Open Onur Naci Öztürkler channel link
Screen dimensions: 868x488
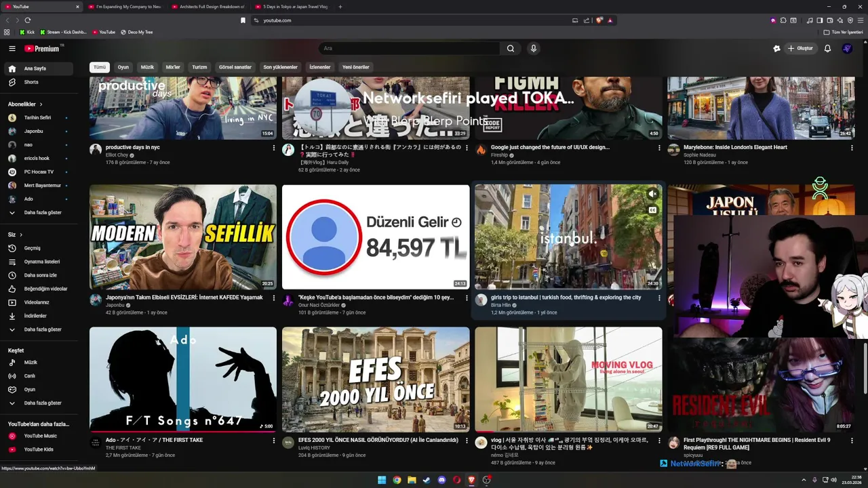(x=317, y=305)
